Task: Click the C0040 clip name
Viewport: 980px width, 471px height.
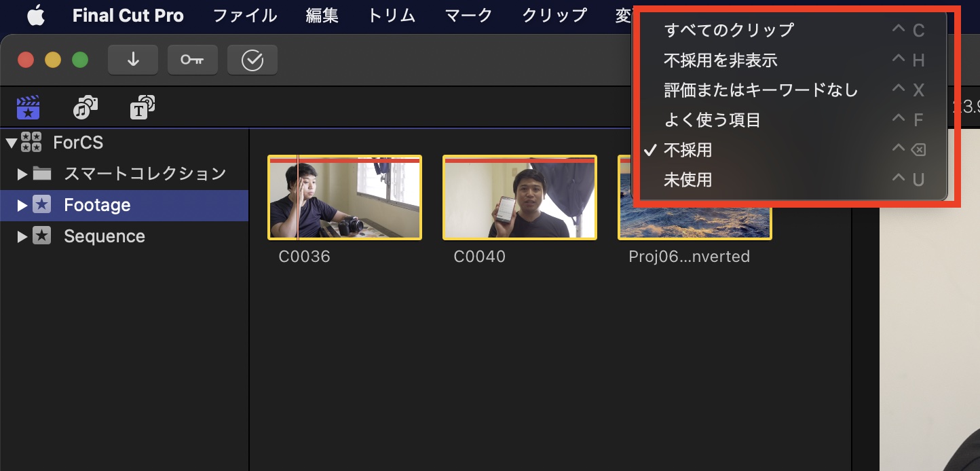Action: 479,257
